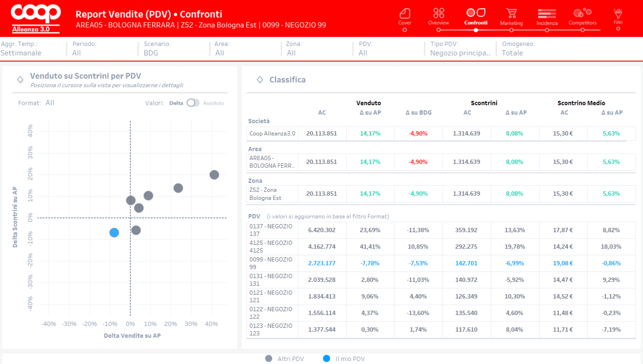Click the top-right scatter point near 40%
The image size is (643, 364).
(x=214, y=175)
